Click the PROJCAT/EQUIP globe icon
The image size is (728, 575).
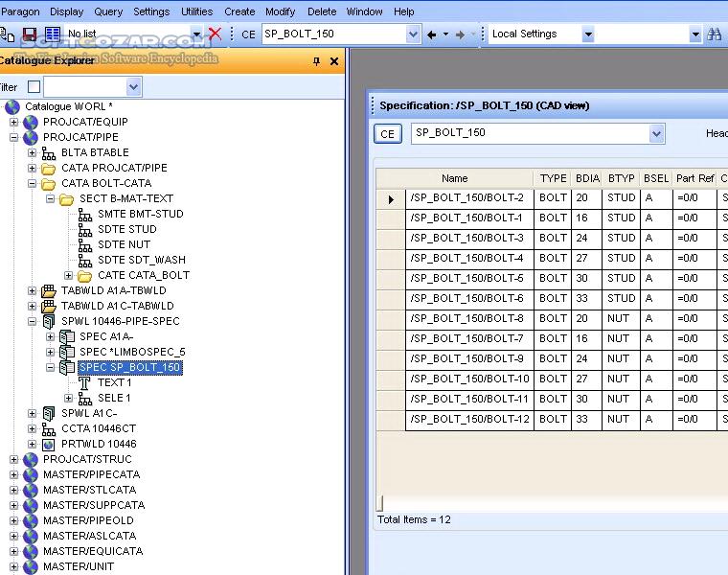pos(31,122)
